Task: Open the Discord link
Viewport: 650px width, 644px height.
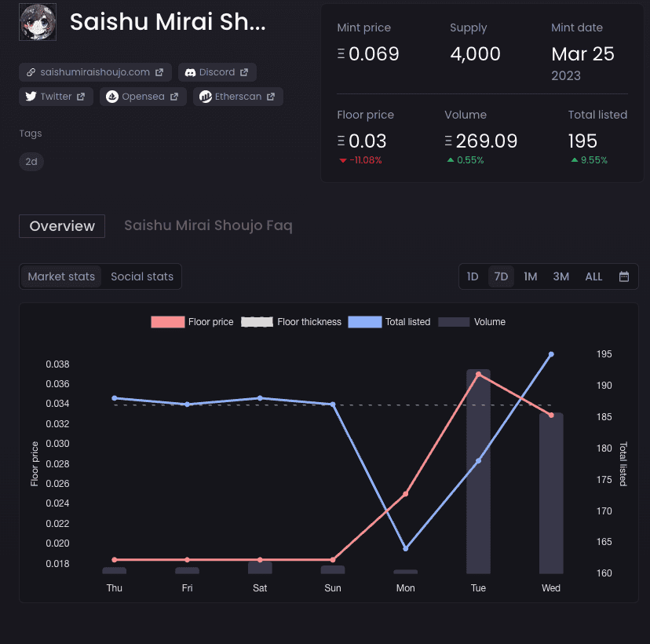Action: click(x=217, y=72)
